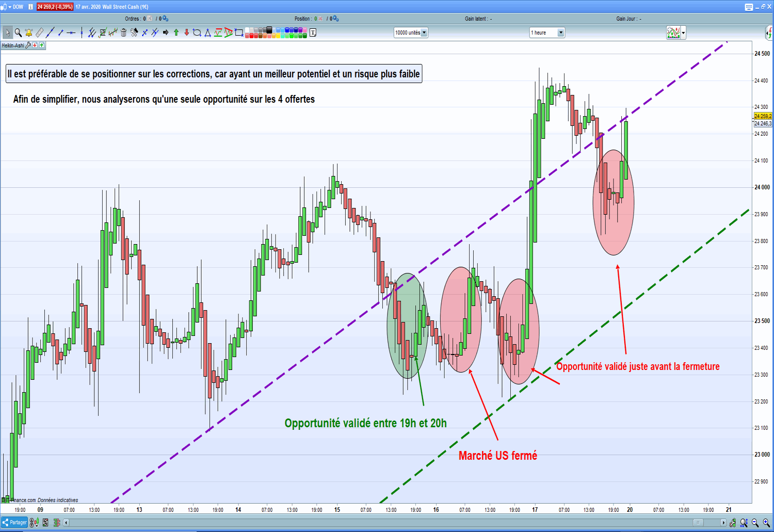Select the rectangle drawing tool
Screen dimensions: 774x532
[239, 33]
